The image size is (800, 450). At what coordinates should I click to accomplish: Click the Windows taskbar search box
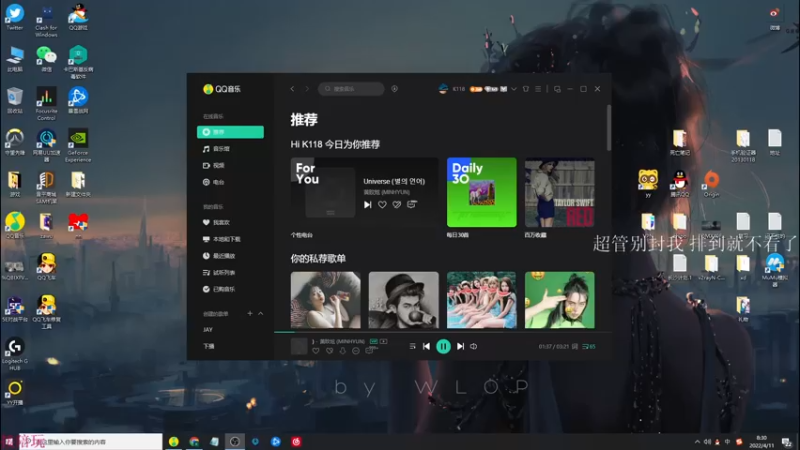pos(90,442)
